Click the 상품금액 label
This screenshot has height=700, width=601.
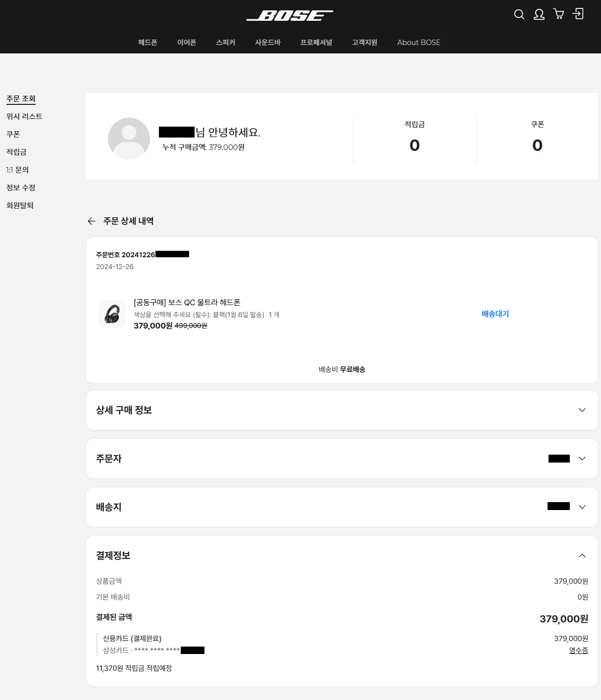coord(109,581)
